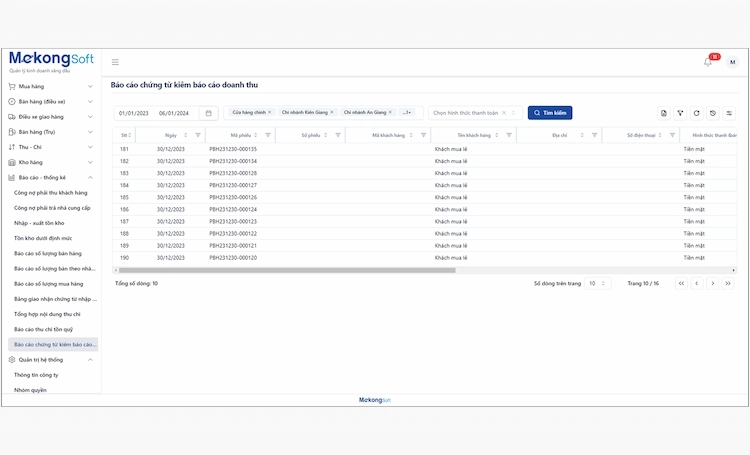Click filter icon in Ngày column header
The height and width of the screenshot is (455, 750).
click(x=197, y=135)
